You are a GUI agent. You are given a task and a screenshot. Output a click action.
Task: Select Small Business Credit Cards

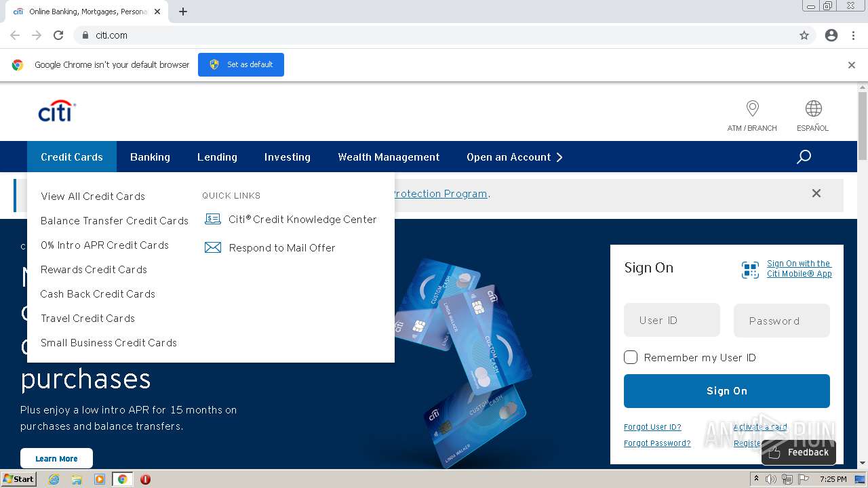coord(108,342)
